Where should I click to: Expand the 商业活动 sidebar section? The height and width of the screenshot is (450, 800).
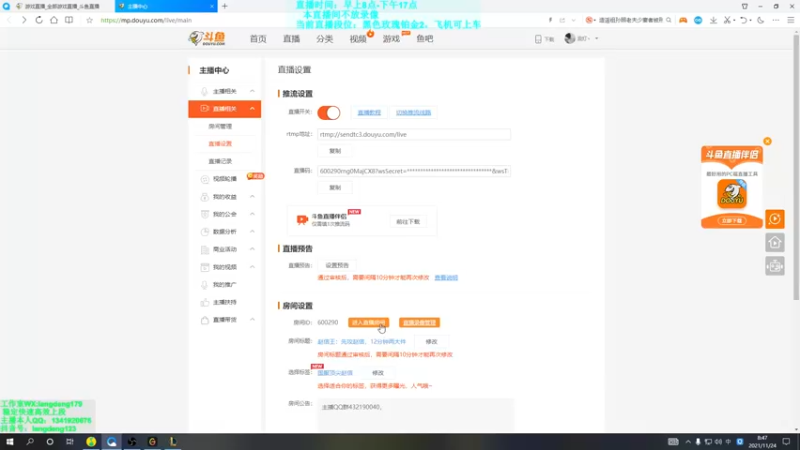coord(252,249)
